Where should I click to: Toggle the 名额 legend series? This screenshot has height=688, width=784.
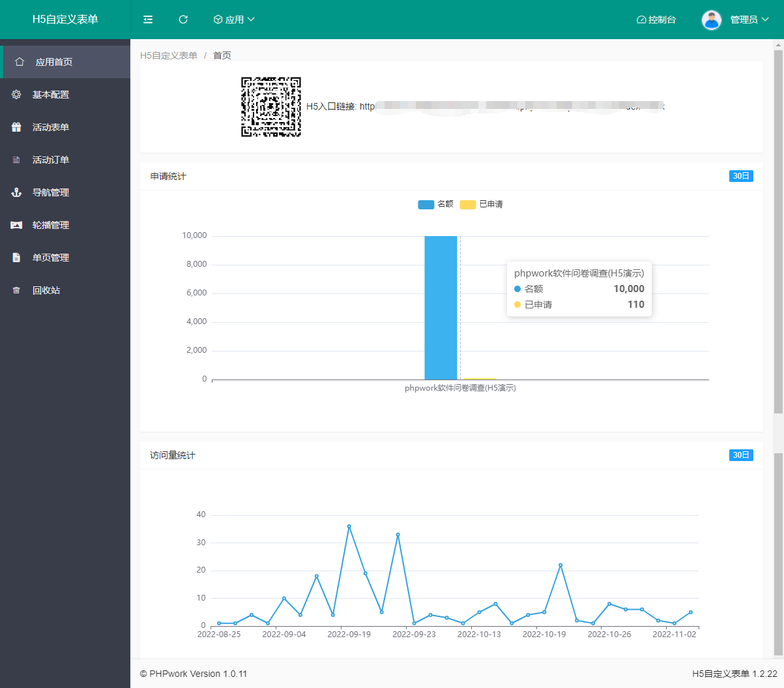[x=435, y=204]
